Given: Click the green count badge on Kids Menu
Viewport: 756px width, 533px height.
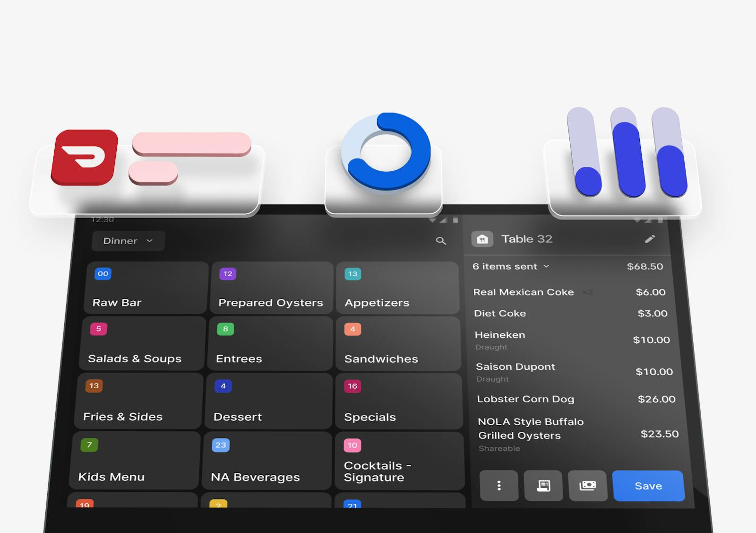Looking at the screenshot, I should 90,445.
